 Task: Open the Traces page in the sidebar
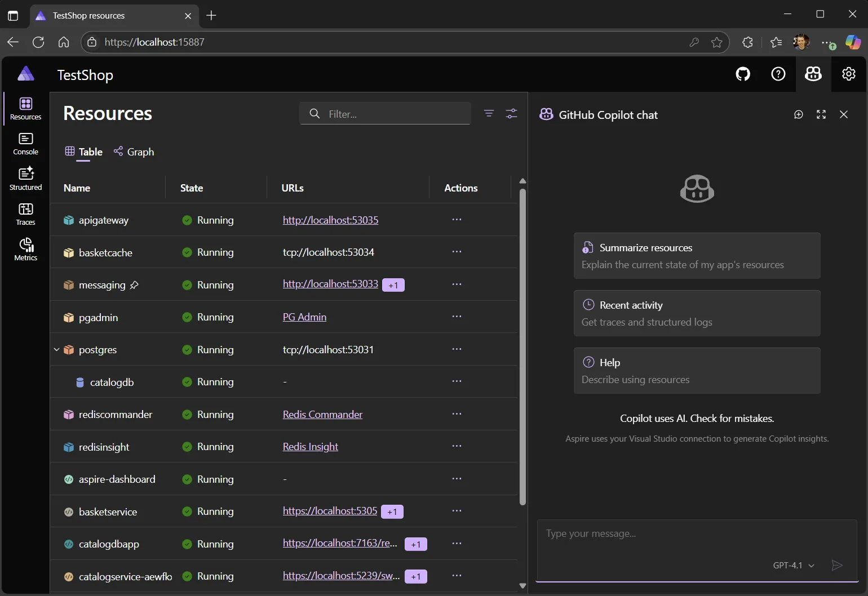pyautogui.click(x=25, y=214)
